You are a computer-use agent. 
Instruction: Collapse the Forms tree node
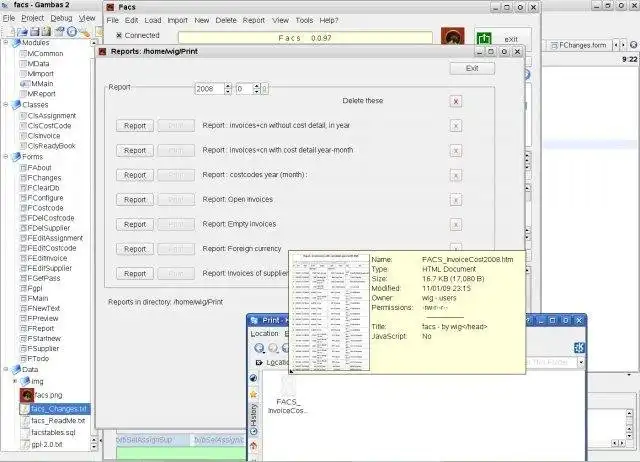pyautogui.click(x=6, y=156)
